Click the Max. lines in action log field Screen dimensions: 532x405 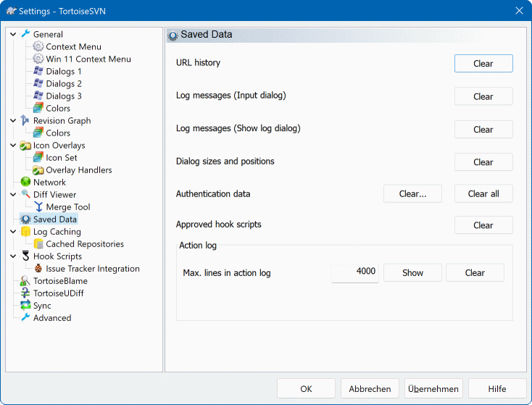tap(355, 272)
